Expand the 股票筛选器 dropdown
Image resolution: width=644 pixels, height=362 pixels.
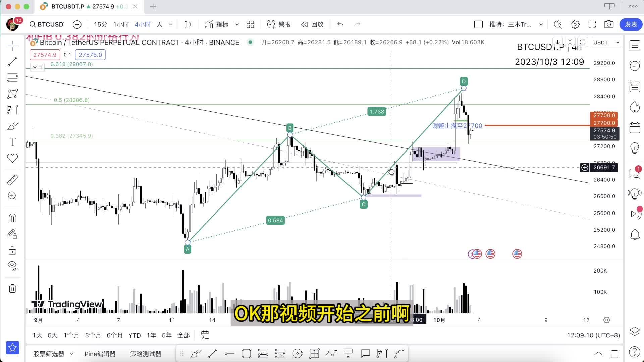coord(71,354)
